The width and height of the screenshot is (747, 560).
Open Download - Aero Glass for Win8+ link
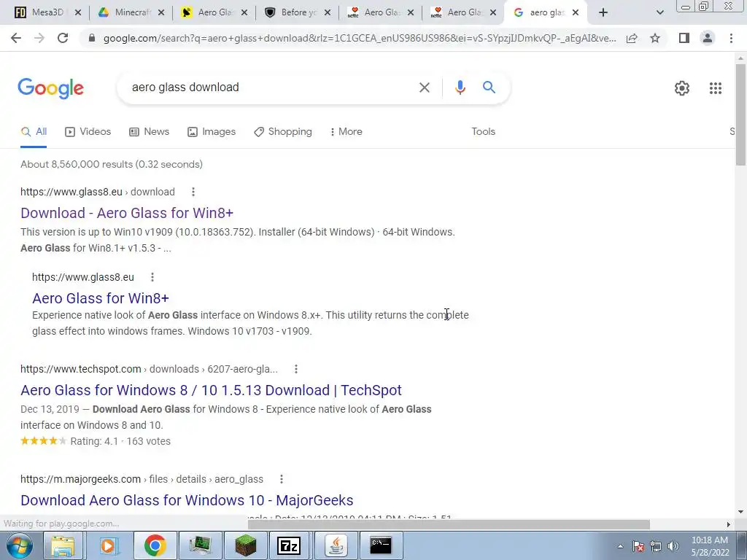pyautogui.click(x=127, y=213)
